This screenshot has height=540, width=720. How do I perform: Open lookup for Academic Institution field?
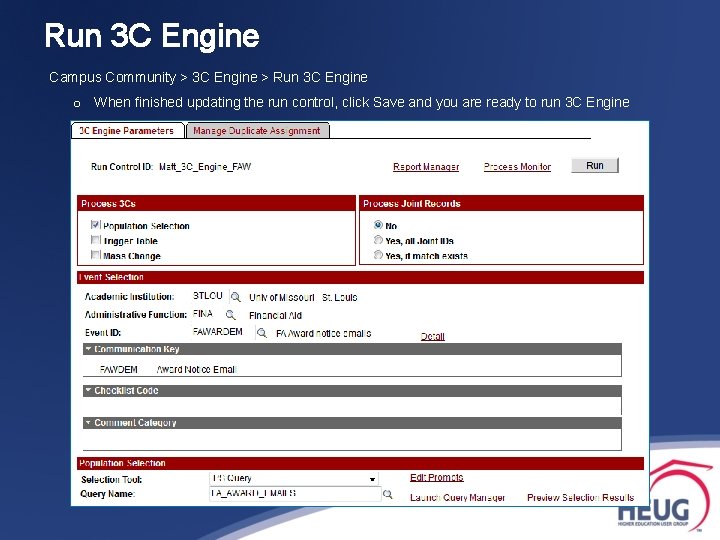[236, 297]
